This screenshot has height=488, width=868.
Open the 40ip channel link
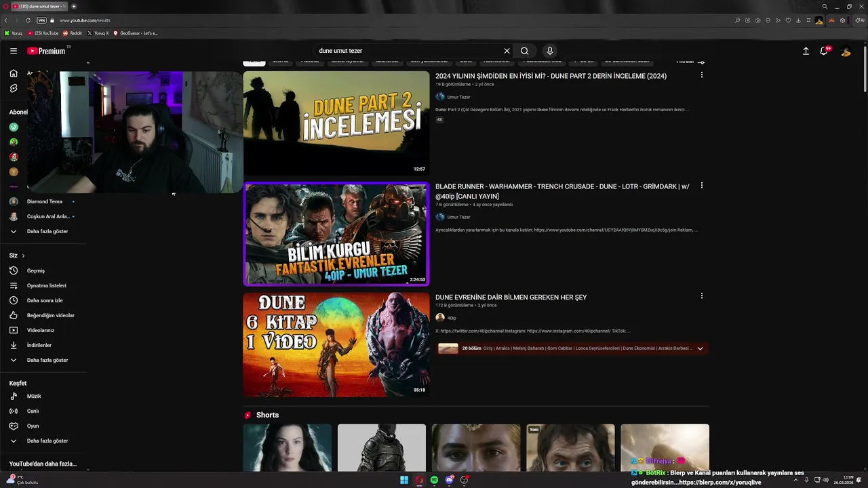[452, 318]
